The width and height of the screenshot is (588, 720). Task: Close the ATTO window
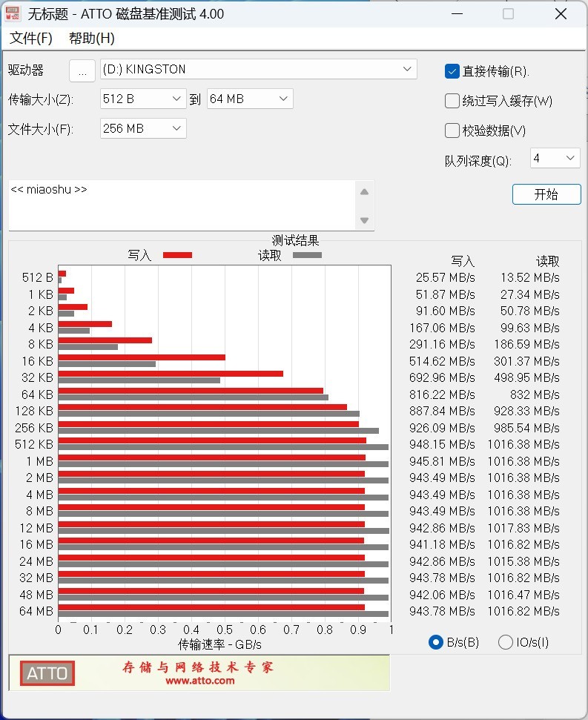click(561, 14)
